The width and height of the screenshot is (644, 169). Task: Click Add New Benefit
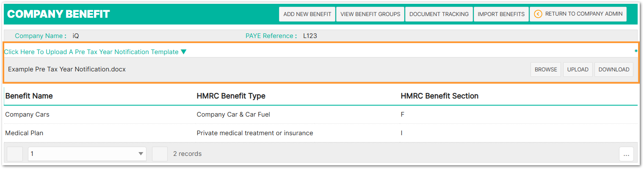[x=307, y=14]
